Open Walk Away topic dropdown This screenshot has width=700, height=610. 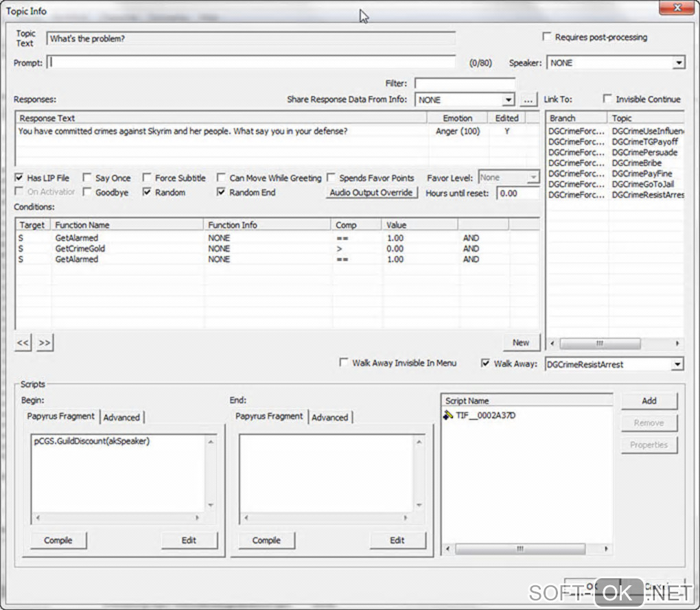click(677, 364)
